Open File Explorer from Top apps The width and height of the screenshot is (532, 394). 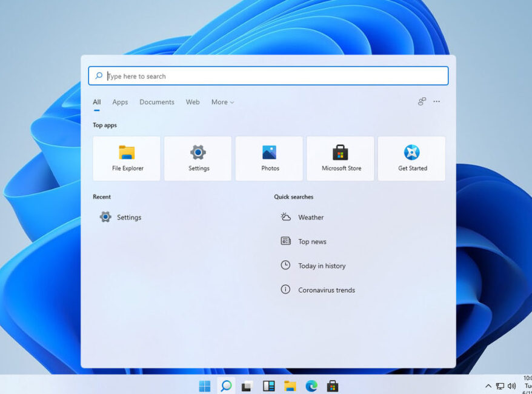point(127,158)
